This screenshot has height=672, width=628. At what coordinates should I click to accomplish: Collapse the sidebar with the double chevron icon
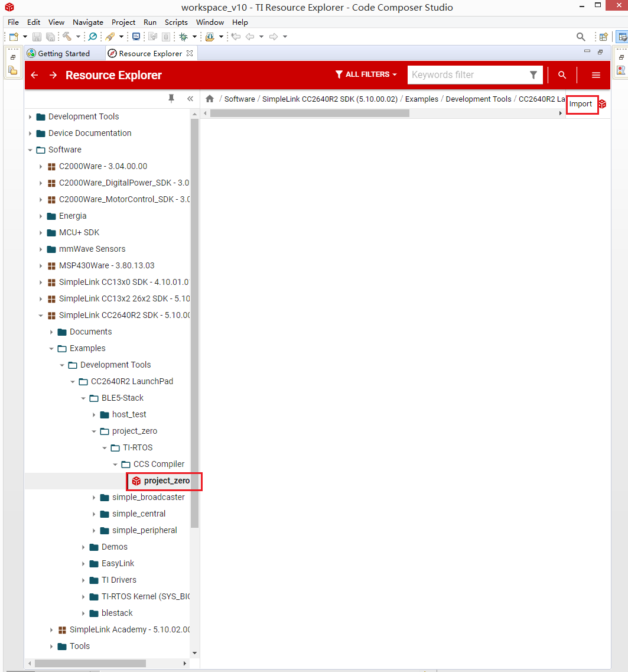pyautogui.click(x=190, y=99)
